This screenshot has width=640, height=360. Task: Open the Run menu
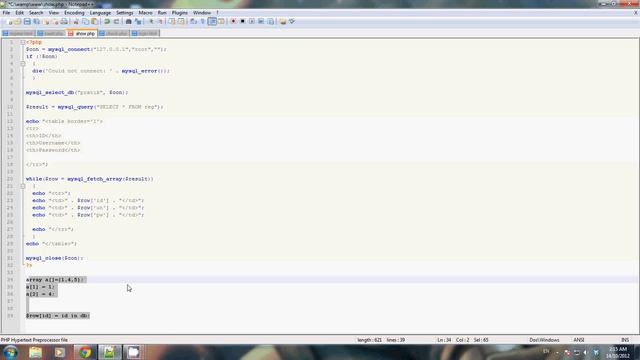[x=162, y=13]
